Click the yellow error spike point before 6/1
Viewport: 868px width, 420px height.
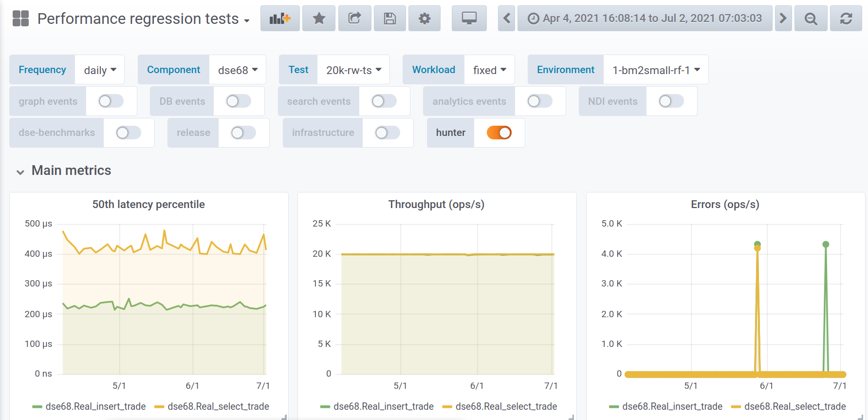[757, 248]
